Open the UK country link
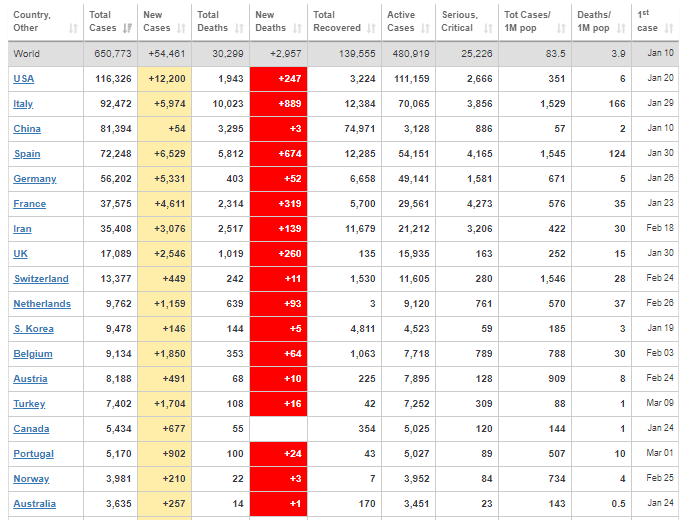This screenshot has height=520, width=683. point(20,254)
